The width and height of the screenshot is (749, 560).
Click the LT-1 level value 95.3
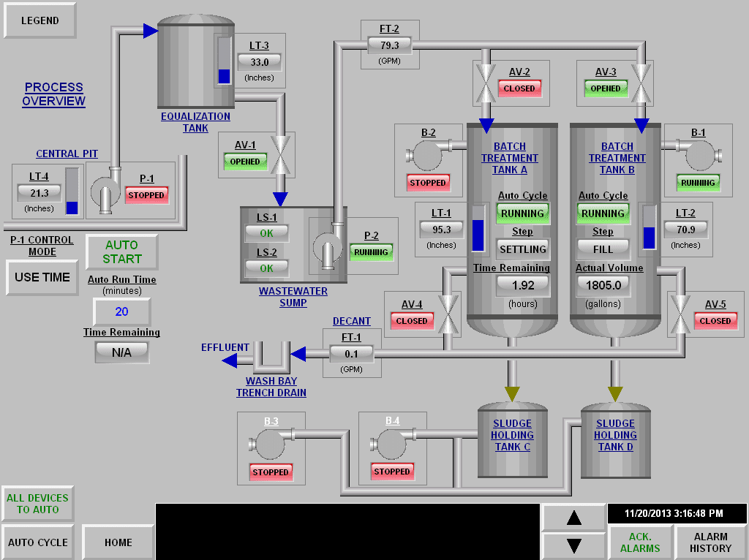tap(441, 230)
